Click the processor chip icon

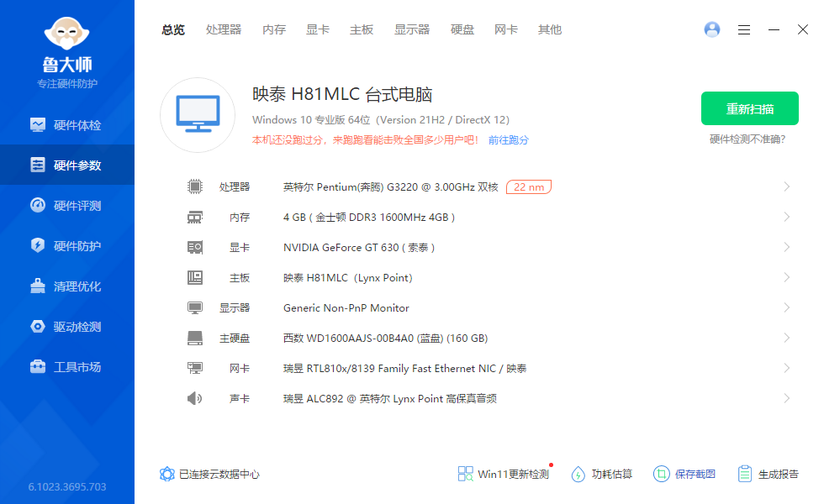tap(195, 186)
